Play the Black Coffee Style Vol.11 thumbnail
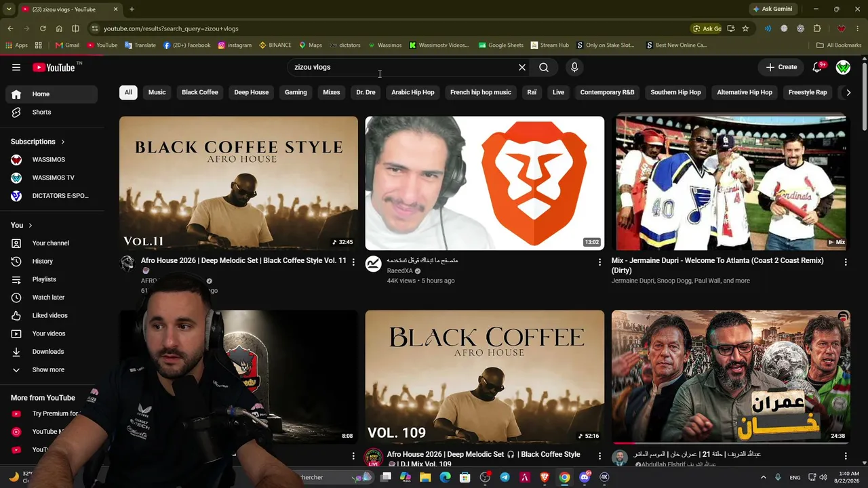Viewport: 868px width, 488px height. (239, 183)
